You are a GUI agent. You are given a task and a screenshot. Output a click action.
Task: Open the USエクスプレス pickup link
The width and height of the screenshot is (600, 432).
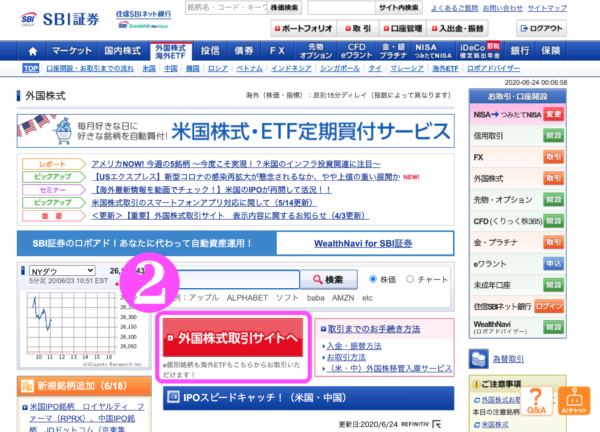pos(246,177)
